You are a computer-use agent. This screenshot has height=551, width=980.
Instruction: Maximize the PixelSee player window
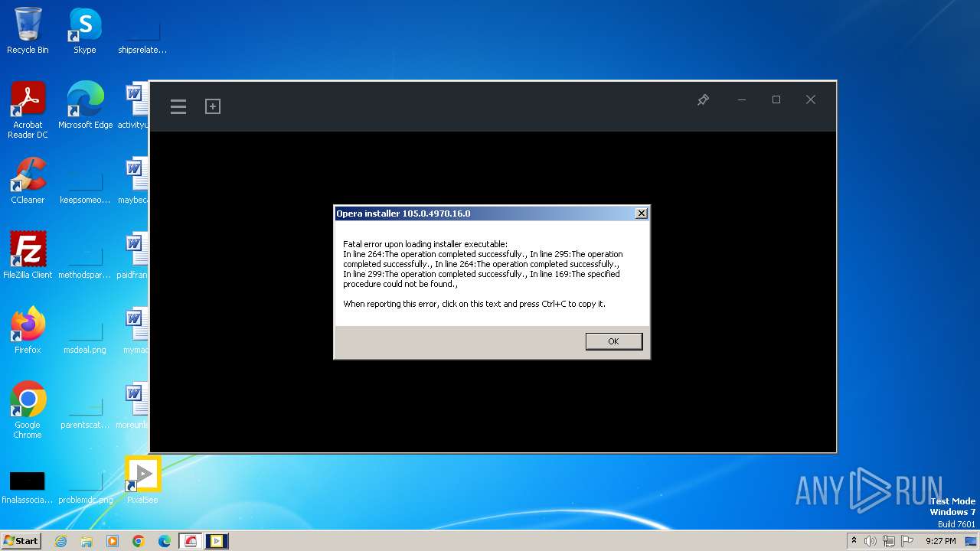click(776, 99)
